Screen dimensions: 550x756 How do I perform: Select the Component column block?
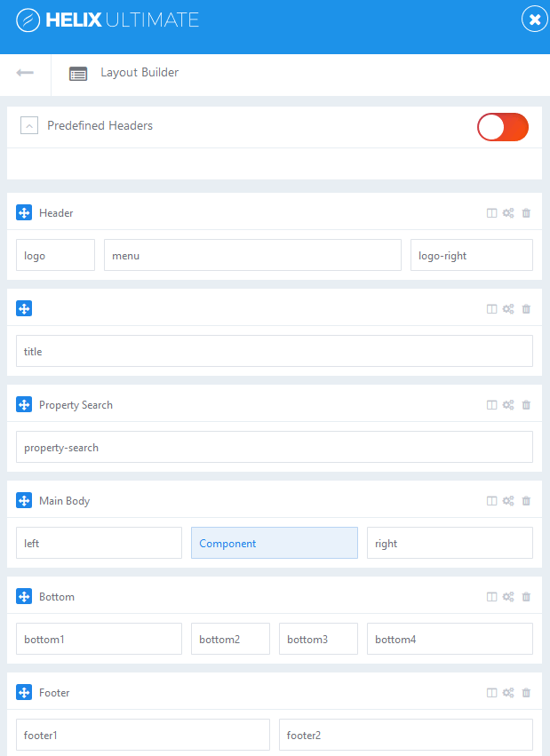point(274,543)
